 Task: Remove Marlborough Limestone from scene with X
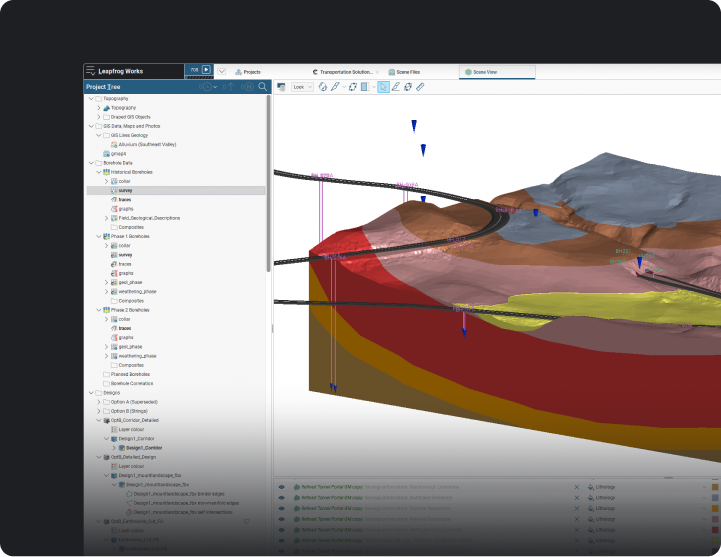pyautogui.click(x=577, y=487)
